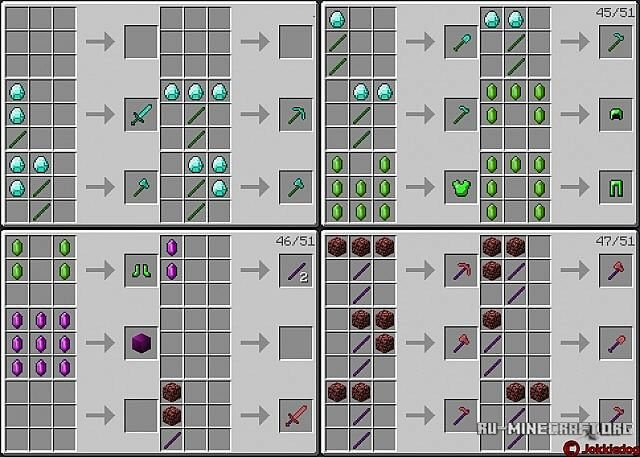Click the ru-minecraft.org watermark link
640x457 pixels.
tap(555, 428)
